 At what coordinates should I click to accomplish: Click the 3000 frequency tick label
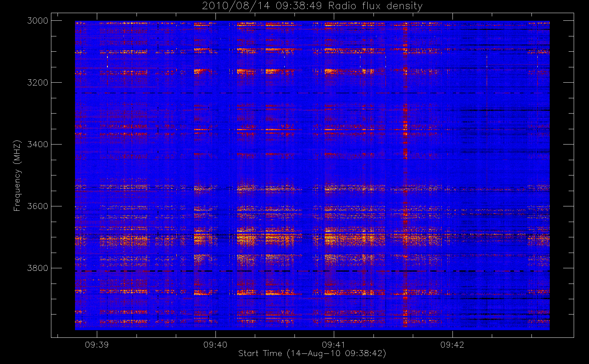point(38,21)
